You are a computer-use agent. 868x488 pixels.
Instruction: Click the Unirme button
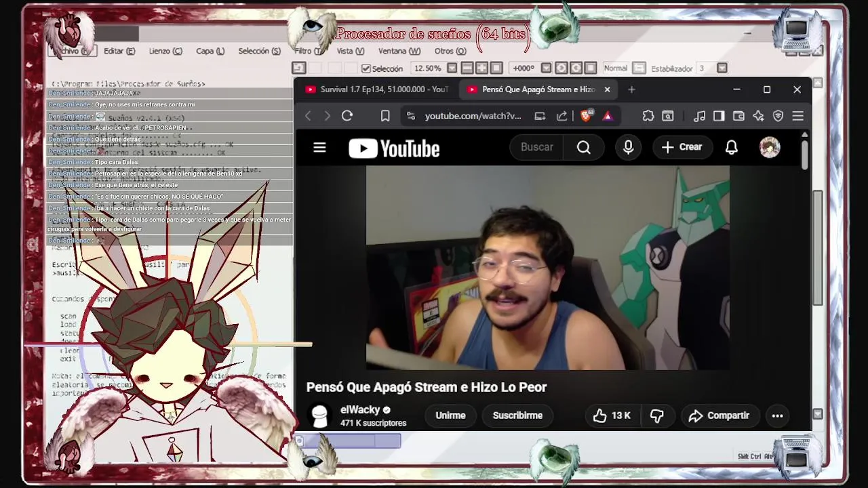[x=450, y=415]
